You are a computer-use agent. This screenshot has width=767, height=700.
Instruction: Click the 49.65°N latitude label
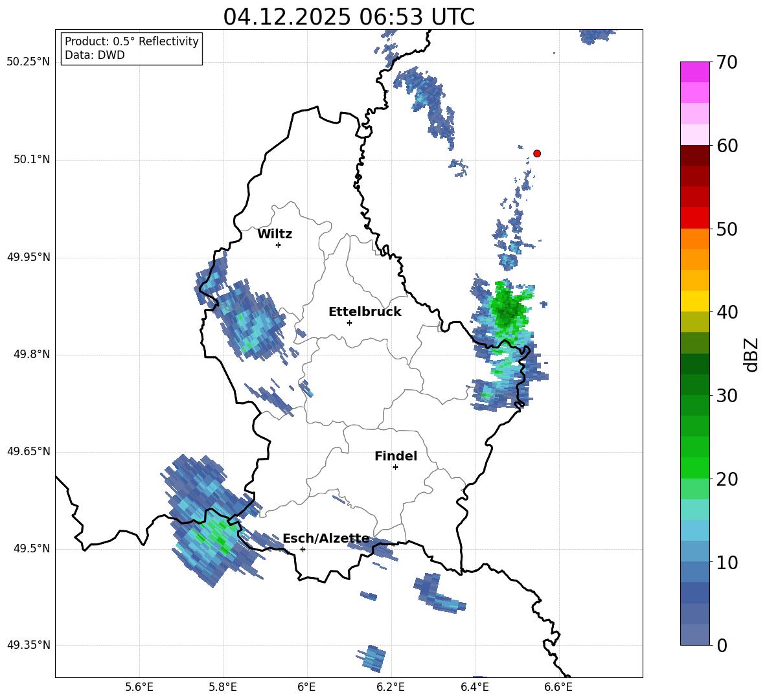tap(29, 451)
